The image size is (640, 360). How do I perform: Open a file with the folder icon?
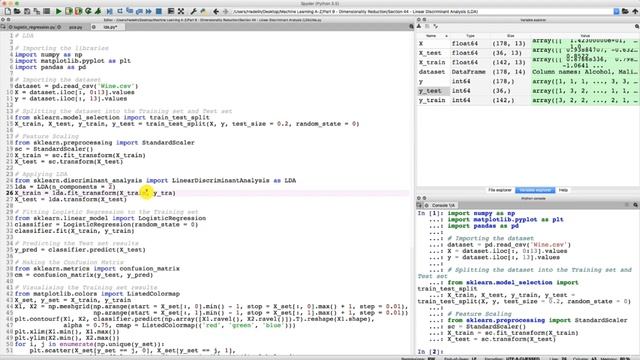17,11
